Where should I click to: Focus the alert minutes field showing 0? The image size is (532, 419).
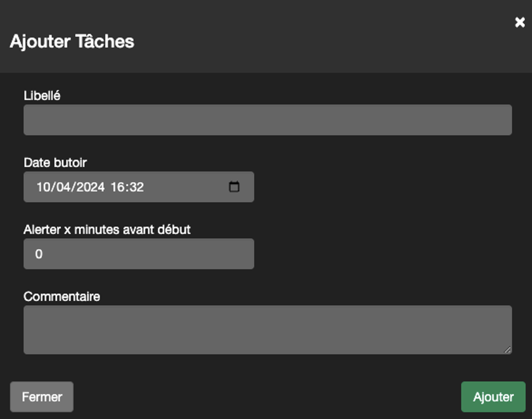pos(139,254)
